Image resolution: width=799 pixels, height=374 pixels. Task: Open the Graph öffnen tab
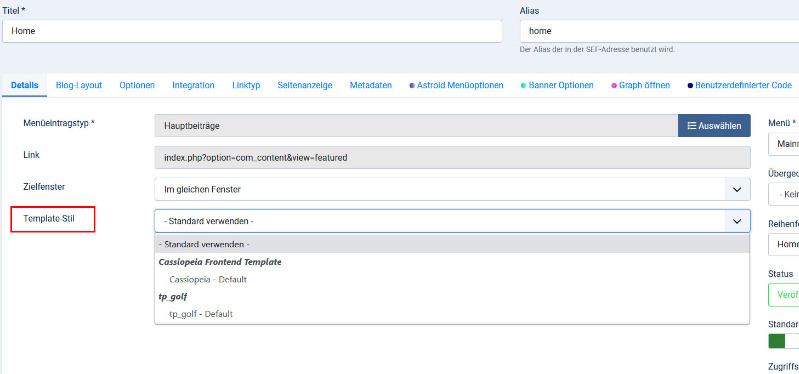coord(641,85)
